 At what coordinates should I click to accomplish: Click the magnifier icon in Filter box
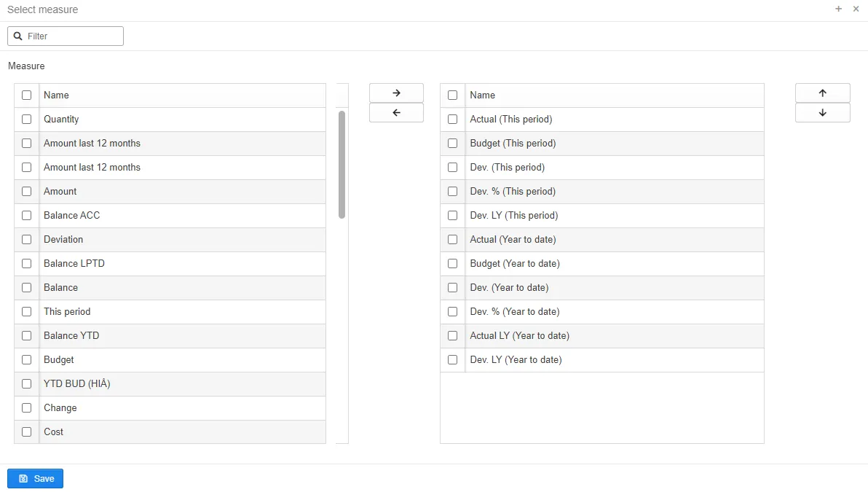[18, 36]
